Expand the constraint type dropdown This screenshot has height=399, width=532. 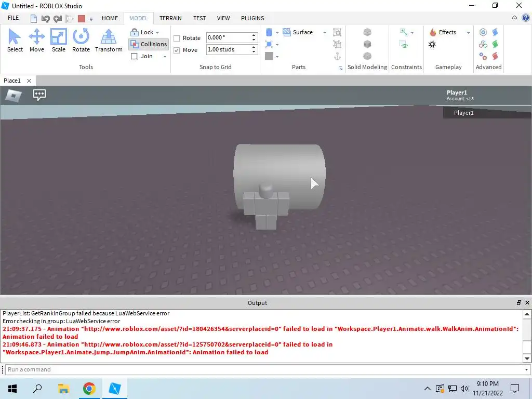(x=412, y=33)
